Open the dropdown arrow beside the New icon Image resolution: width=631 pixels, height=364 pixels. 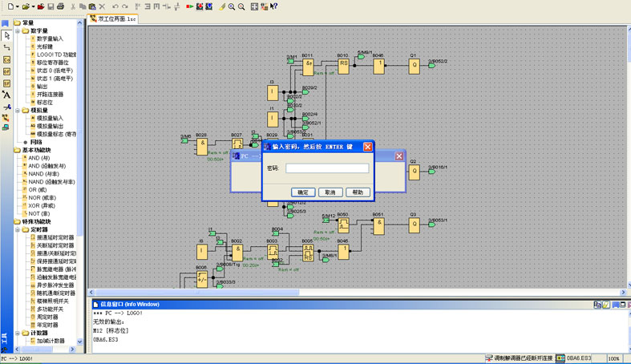click(x=18, y=7)
